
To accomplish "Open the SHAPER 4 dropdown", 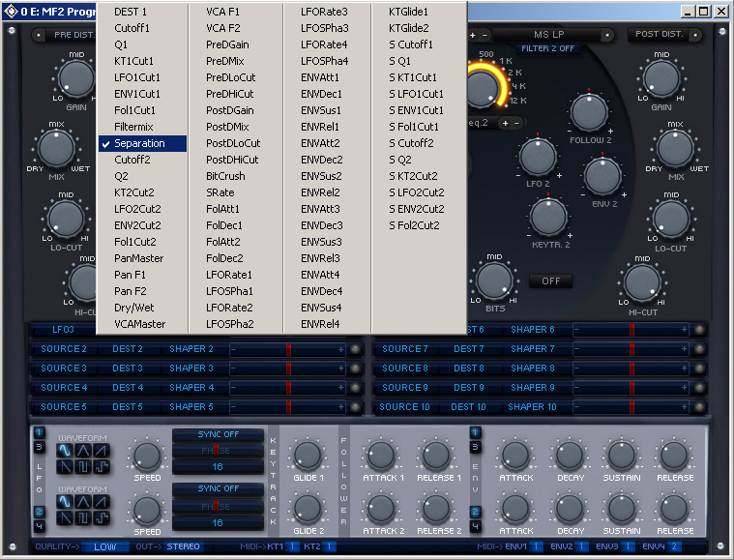I will coord(191,388).
